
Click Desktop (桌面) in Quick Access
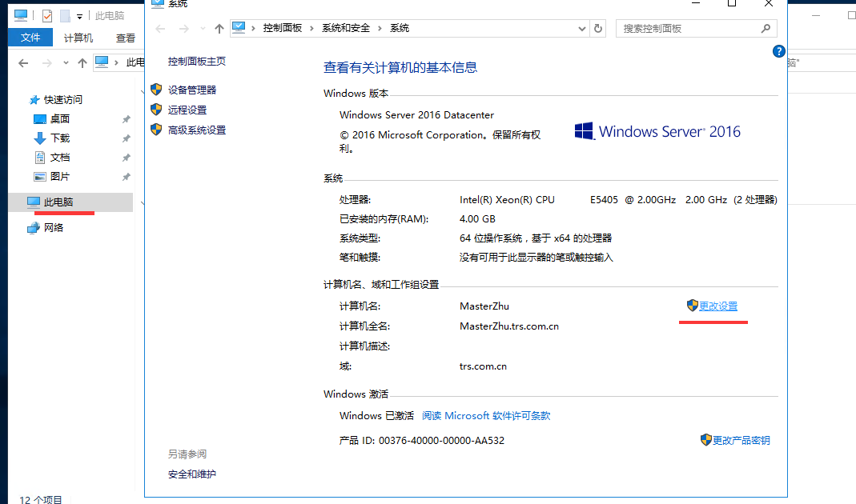click(60, 119)
